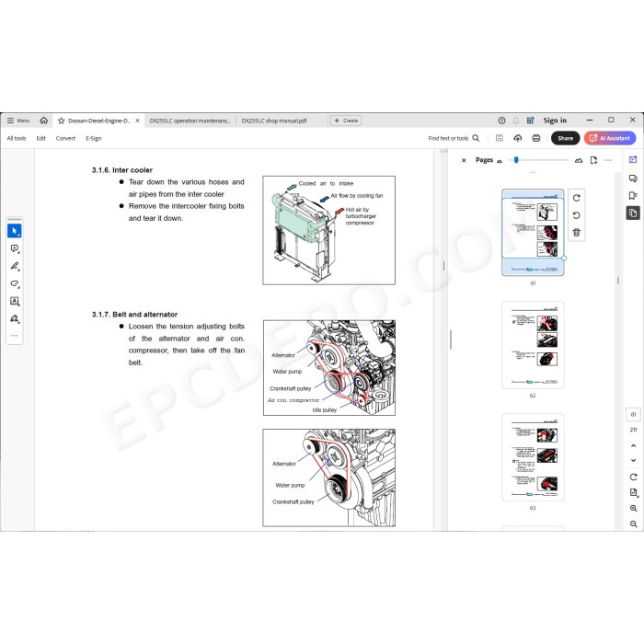
Task: Choose the freehand Draw tool
Action: [x=15, y=283]
